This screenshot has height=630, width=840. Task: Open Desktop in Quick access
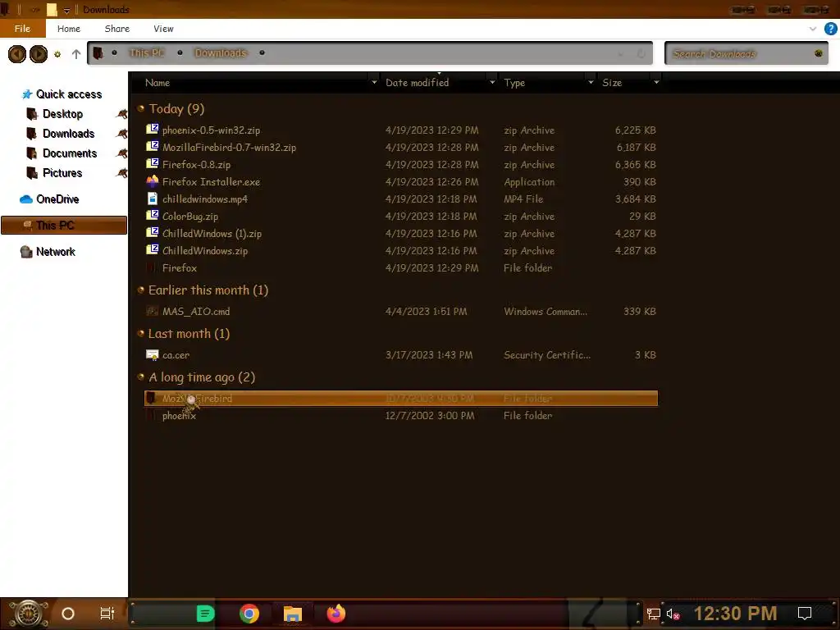62,114
